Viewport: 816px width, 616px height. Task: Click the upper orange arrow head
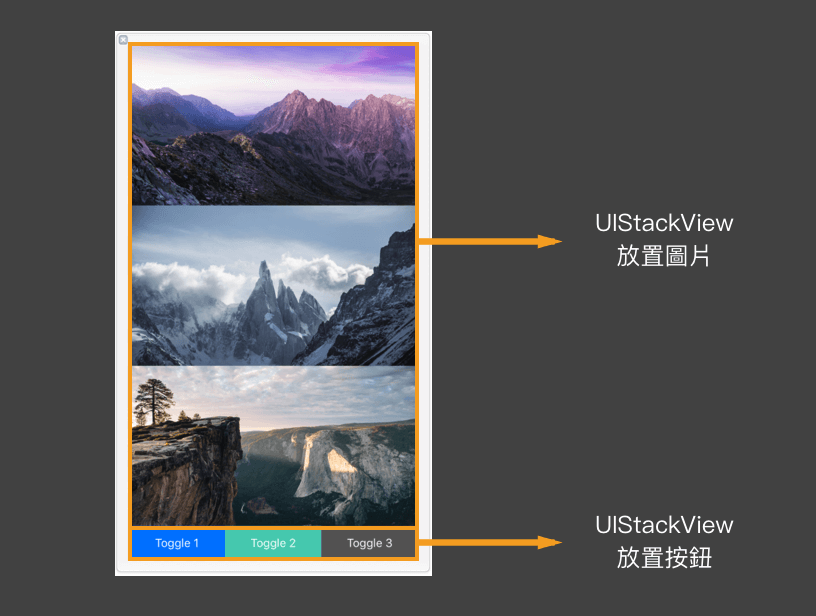click(550, 241)
